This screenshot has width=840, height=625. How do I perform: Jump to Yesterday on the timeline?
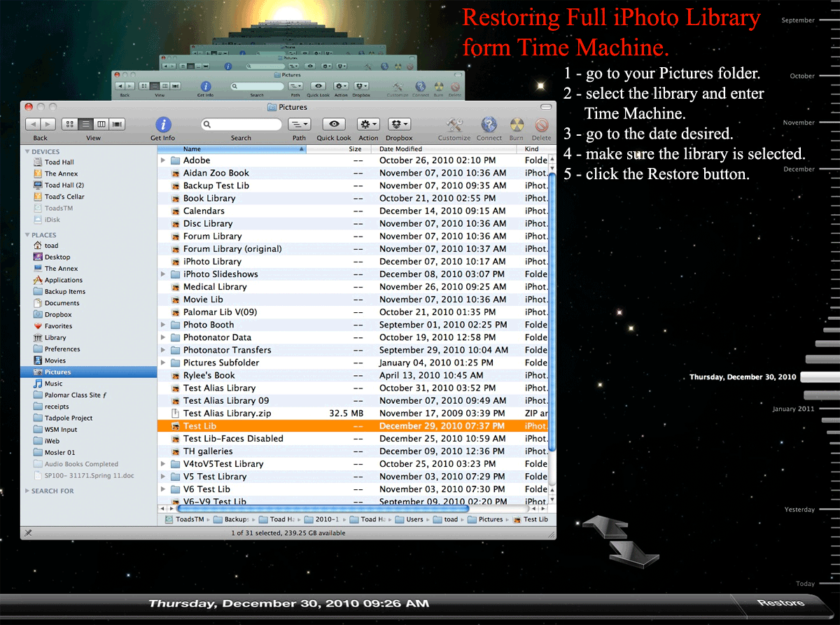click(x=799, y=510)
